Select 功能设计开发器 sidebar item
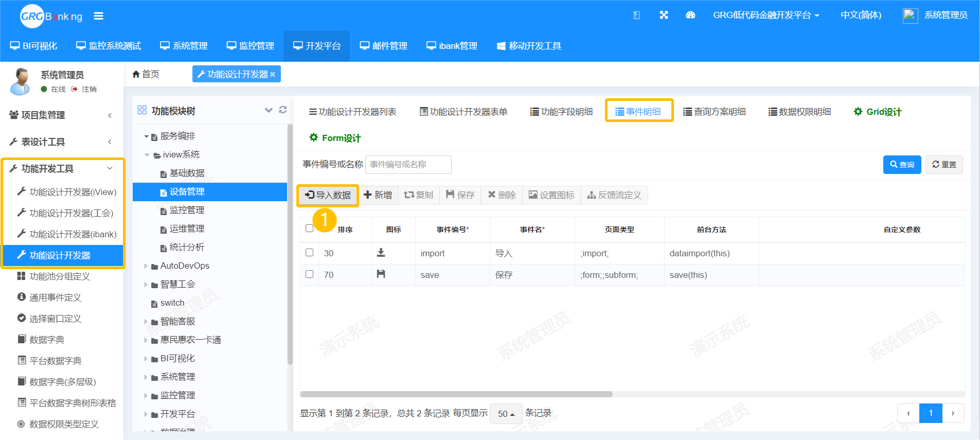This screenshot has width=980, height=440. coord(63,255)
